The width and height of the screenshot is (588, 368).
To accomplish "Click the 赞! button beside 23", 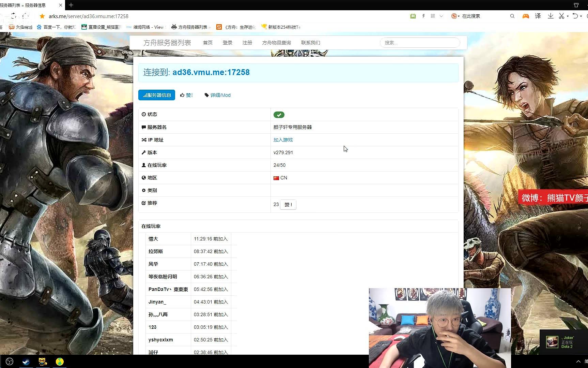I will point(288,205).
